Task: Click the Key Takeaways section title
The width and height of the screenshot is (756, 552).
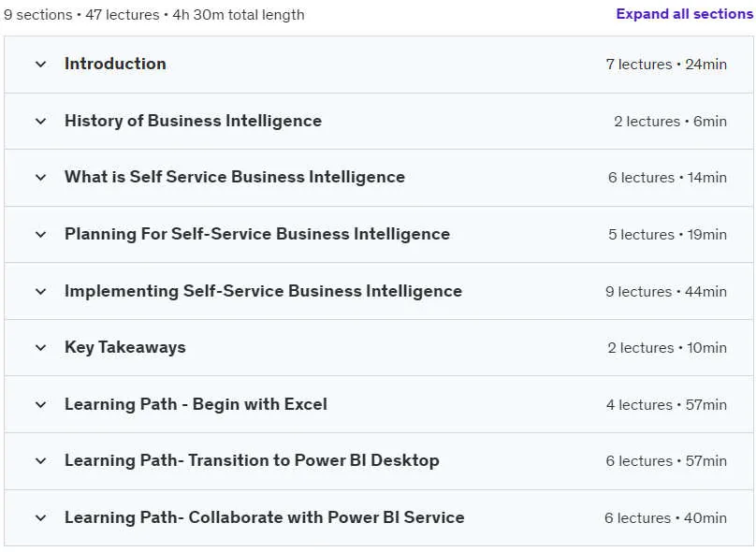Action: click(124, 348)
